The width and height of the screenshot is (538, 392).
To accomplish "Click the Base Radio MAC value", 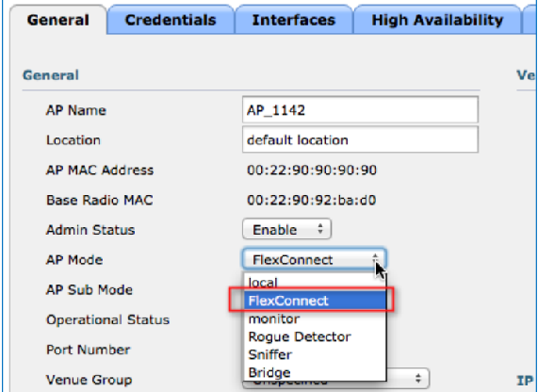I will [x=311, y=200].
